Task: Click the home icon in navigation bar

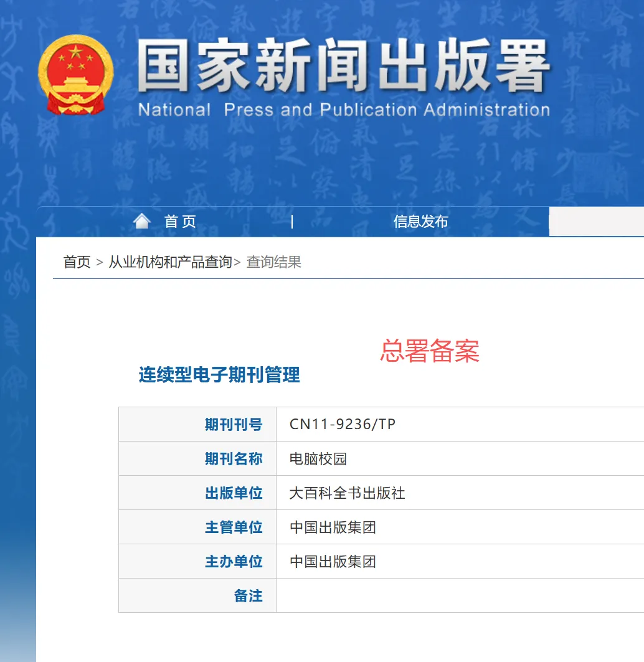Action: 142,221
